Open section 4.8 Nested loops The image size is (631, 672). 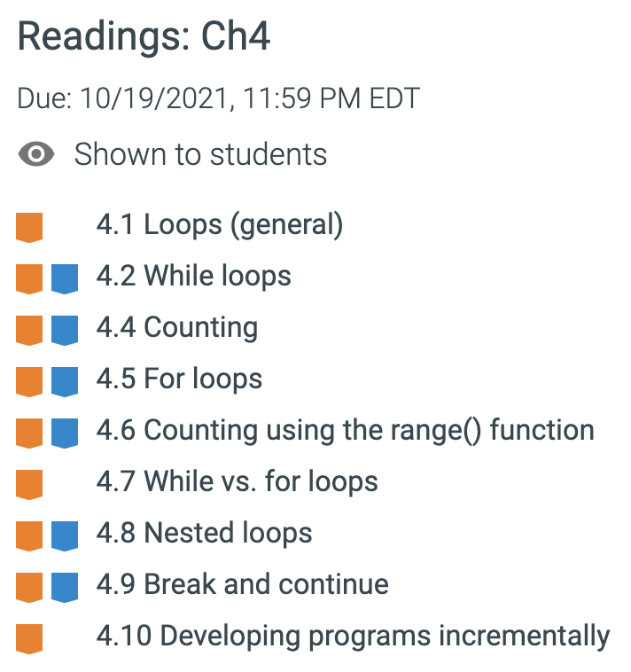[204, 533]
